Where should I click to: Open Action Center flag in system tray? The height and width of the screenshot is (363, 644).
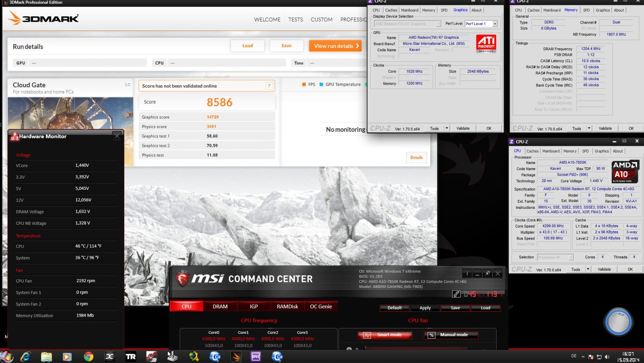tap(591, 357)
